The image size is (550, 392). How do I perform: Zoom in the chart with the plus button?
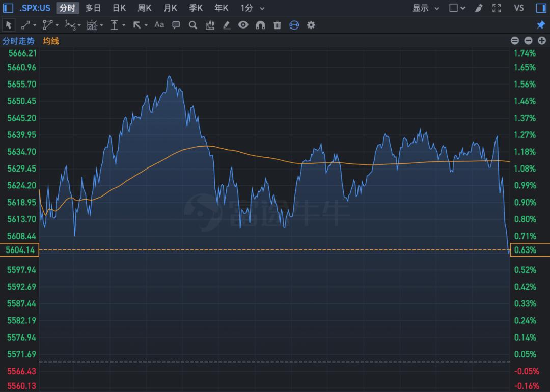point(542,41)
